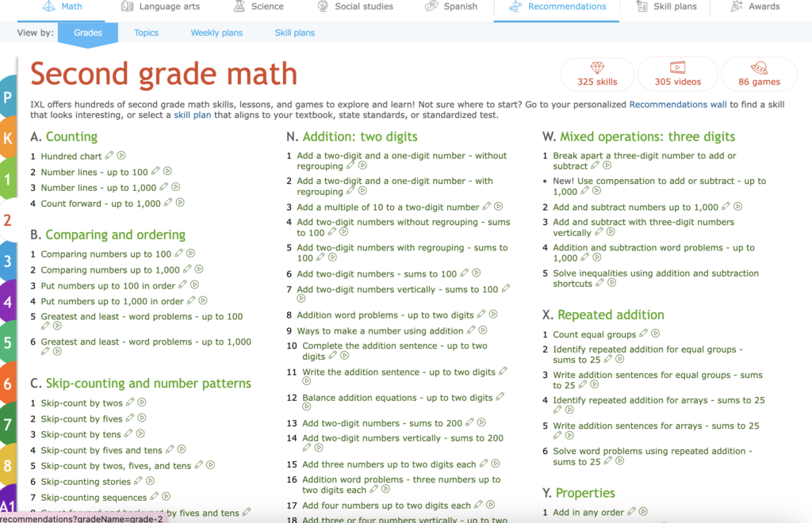Open skill Skip-count by tens
812x523 pixels.
pyautogui.click(x=81, y=434)
